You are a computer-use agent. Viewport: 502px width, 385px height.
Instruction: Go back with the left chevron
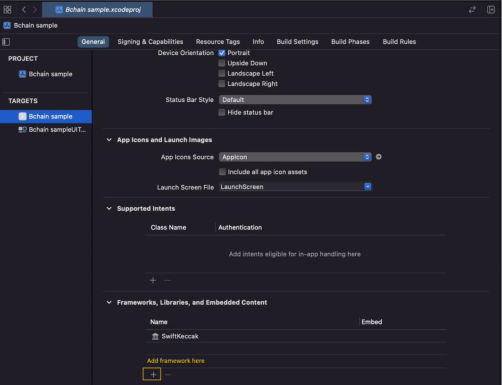tap(24, 10)
